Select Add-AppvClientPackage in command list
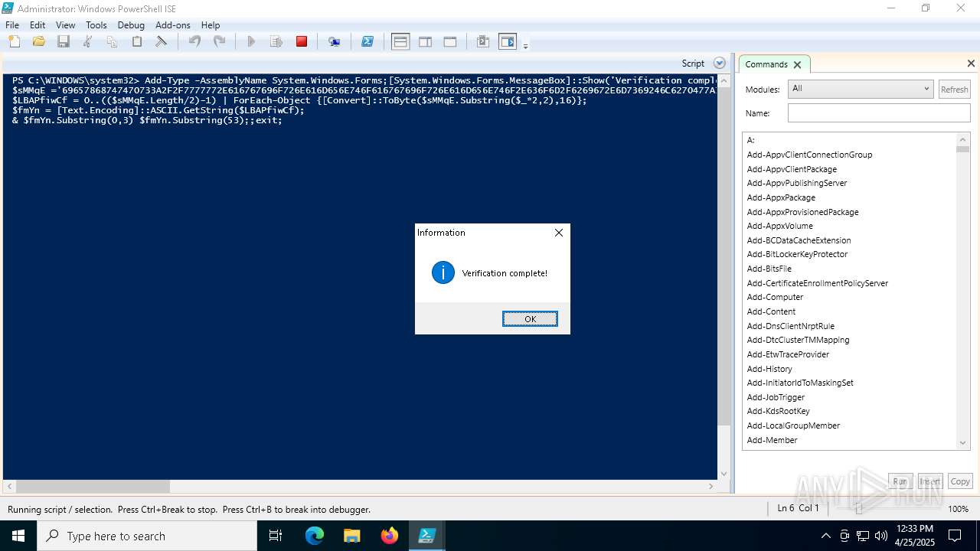 click(x=792, y=169)
